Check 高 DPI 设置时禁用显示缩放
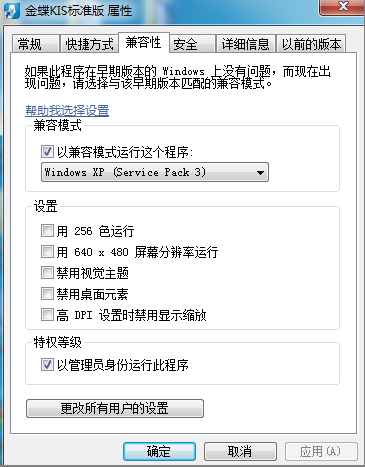 tap(47, 315)
